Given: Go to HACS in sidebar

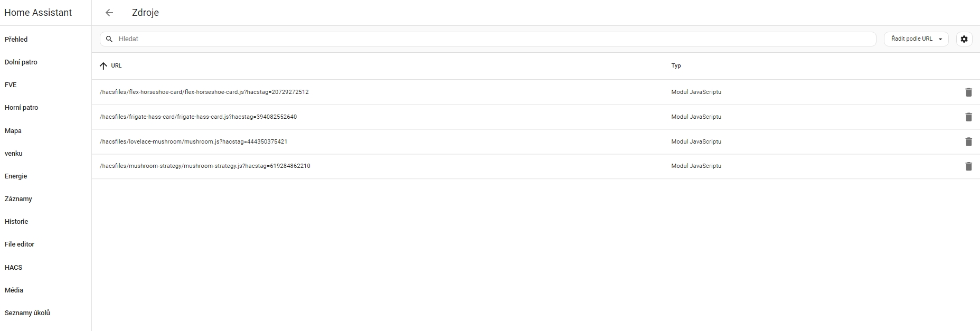Looking at the screenshot, I should point(14,268).
